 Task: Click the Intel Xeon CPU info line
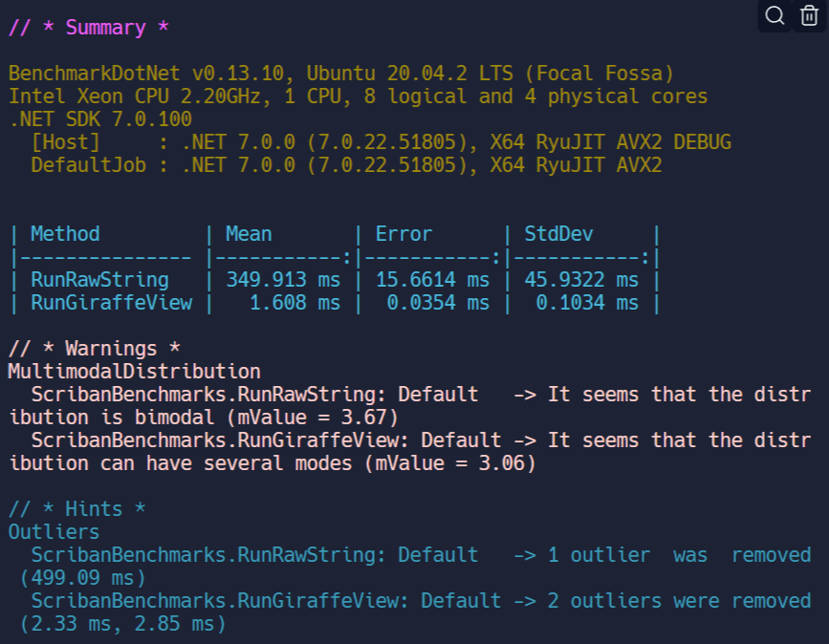pos(359,97)
